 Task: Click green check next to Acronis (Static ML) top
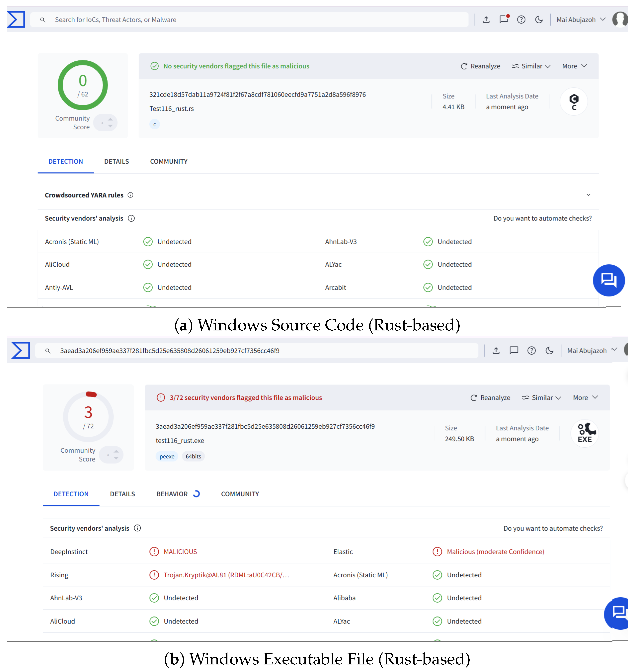(148, 242)
